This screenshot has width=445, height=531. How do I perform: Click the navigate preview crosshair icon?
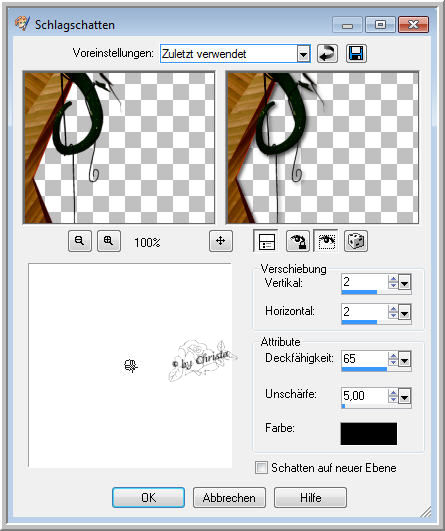pyautogui.click(x=221, y=241)
